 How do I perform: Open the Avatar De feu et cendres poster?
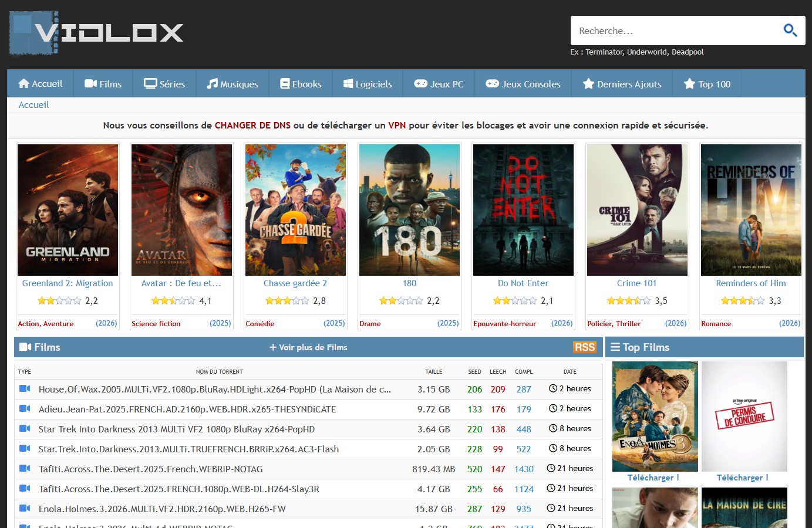[181, 210]
